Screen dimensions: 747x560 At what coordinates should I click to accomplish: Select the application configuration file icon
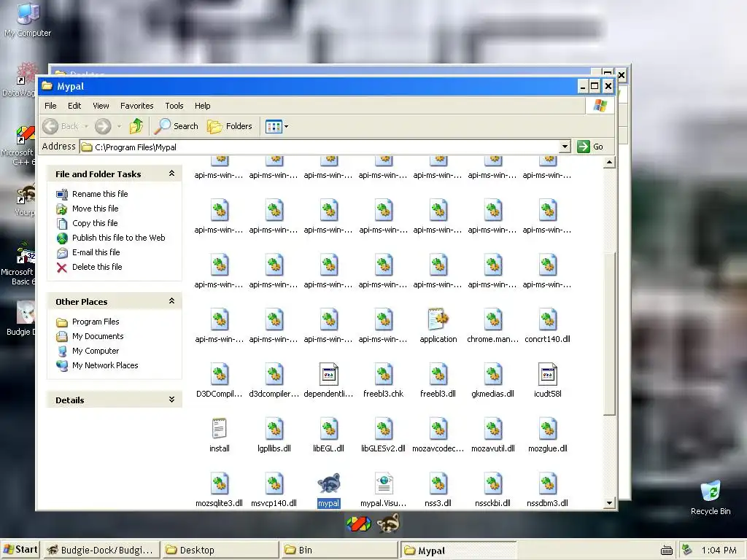(x=438, y=319)
